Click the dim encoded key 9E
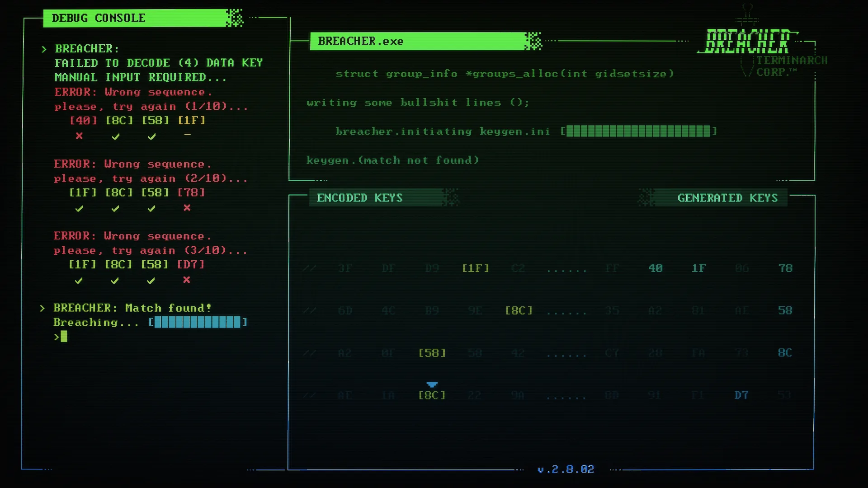The image size is (868, 488). 475,310
